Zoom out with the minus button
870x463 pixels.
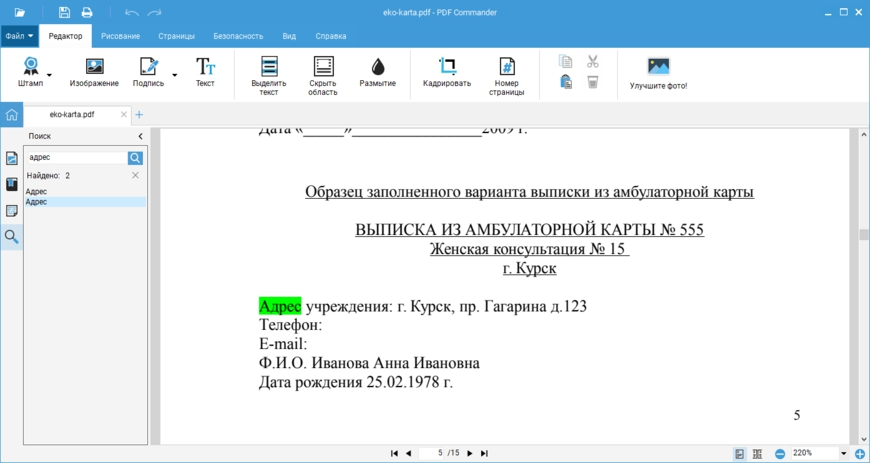pos(780,454)
